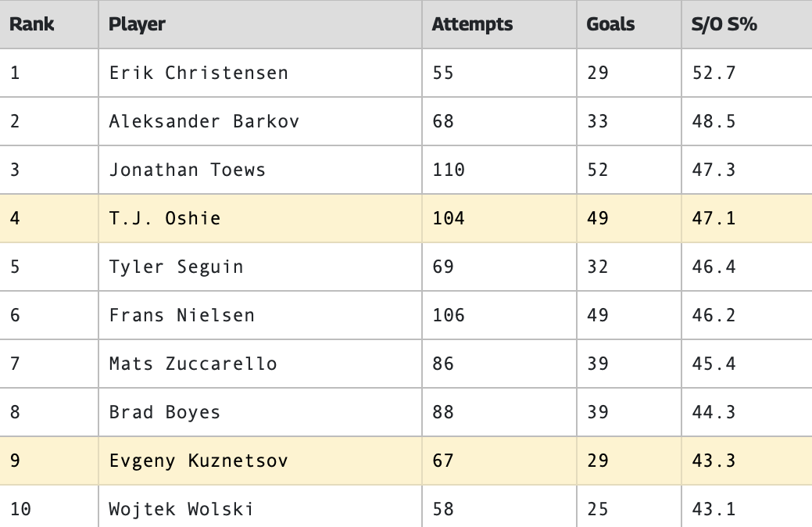Select the highlighted T.J. Oshie name
The height and width of the screenshot is (527, 812).
[165, 218]
